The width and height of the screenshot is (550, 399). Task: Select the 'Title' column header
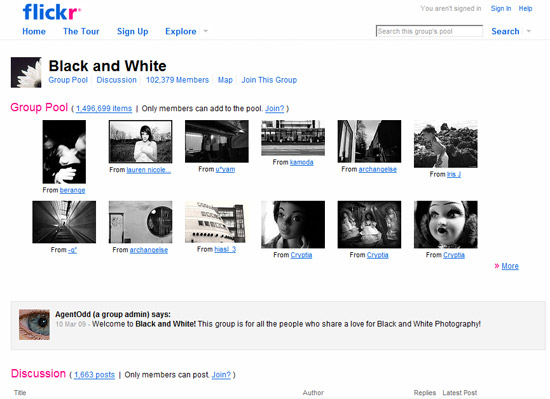pos(20,393)
